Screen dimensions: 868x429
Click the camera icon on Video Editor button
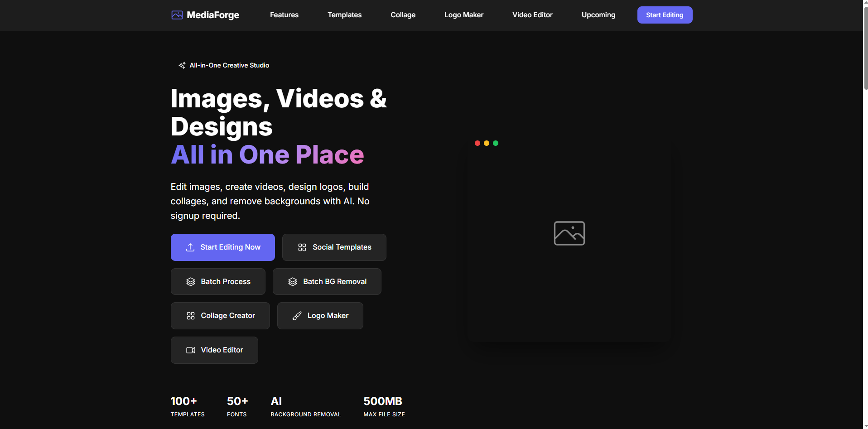pos(190,350)
